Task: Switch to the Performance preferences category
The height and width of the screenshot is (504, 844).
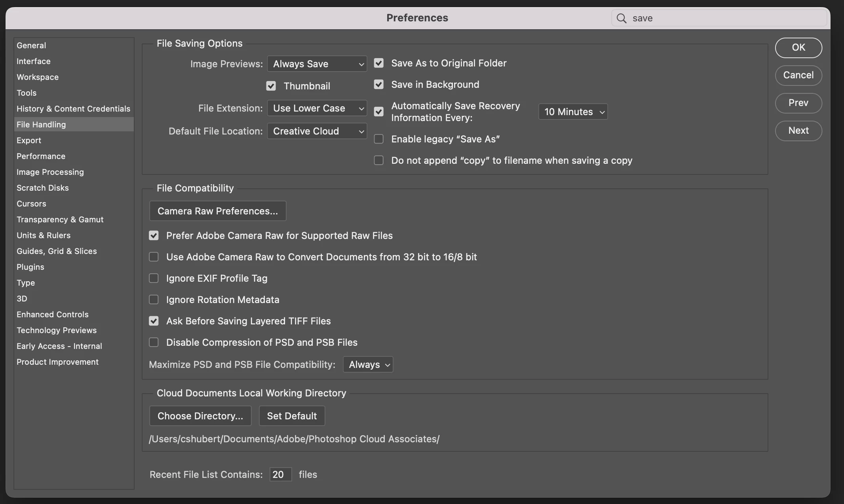Action: coord(41,156)
